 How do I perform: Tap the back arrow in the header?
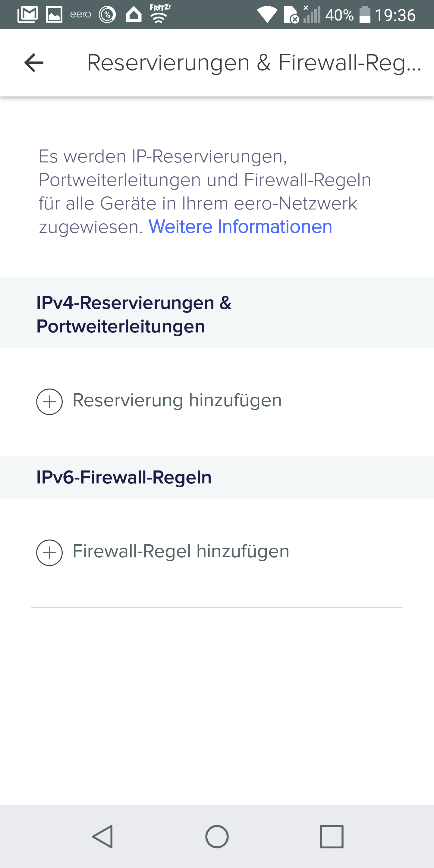pyautogui.click(x=34, y=63)
